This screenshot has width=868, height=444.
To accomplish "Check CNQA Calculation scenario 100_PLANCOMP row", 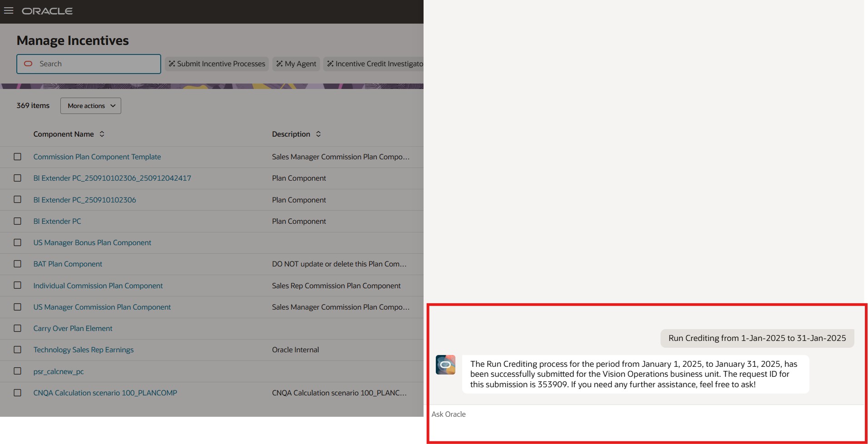I will tap(18, 393).
